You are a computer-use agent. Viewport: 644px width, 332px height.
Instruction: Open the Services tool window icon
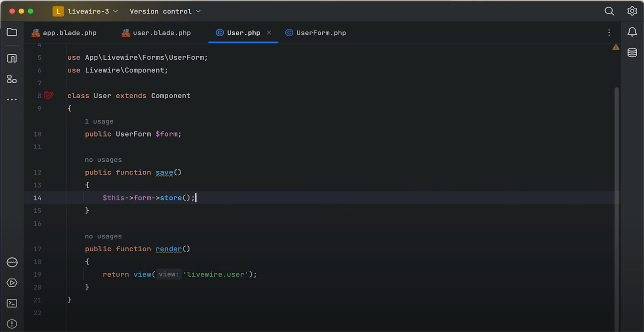coord(12,263)
